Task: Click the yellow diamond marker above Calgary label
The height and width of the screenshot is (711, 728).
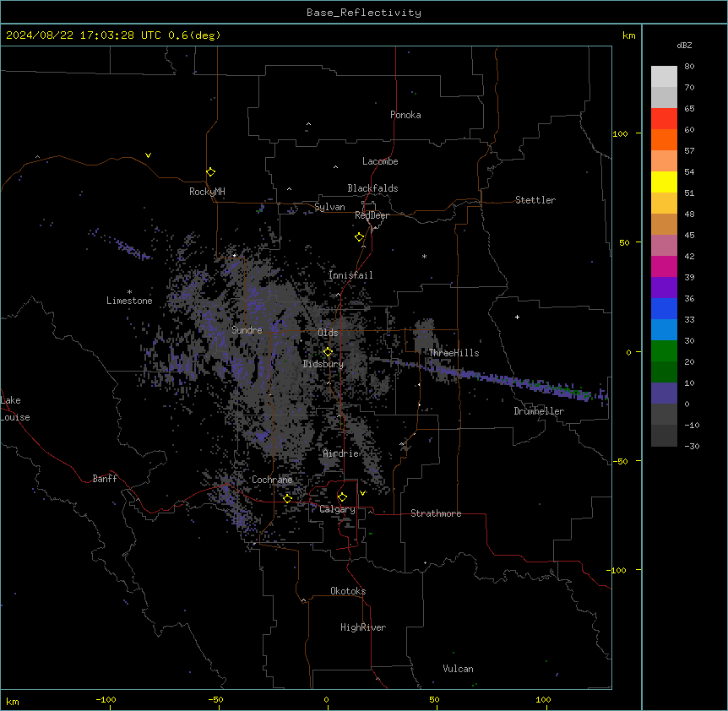Action: 343,497
